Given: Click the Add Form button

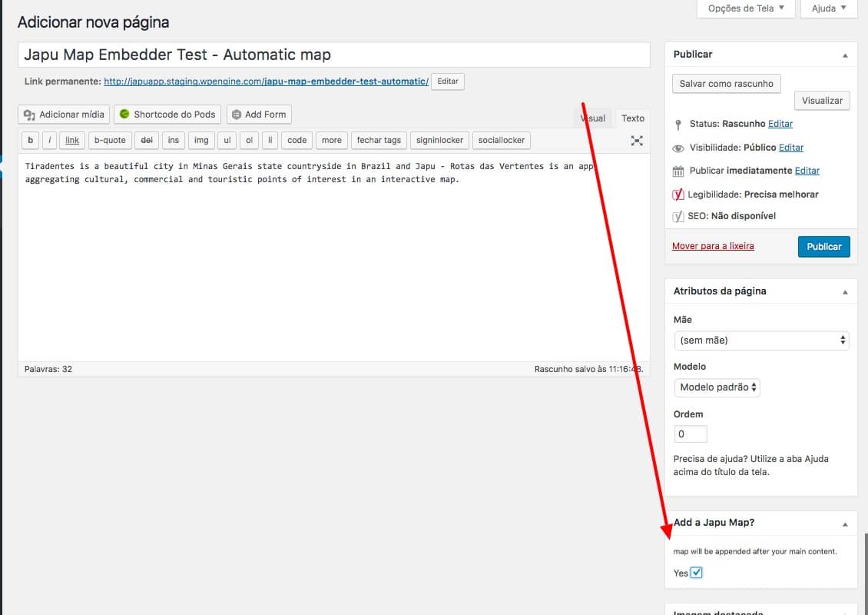Looking at the screenshot, I should (259, 115).
